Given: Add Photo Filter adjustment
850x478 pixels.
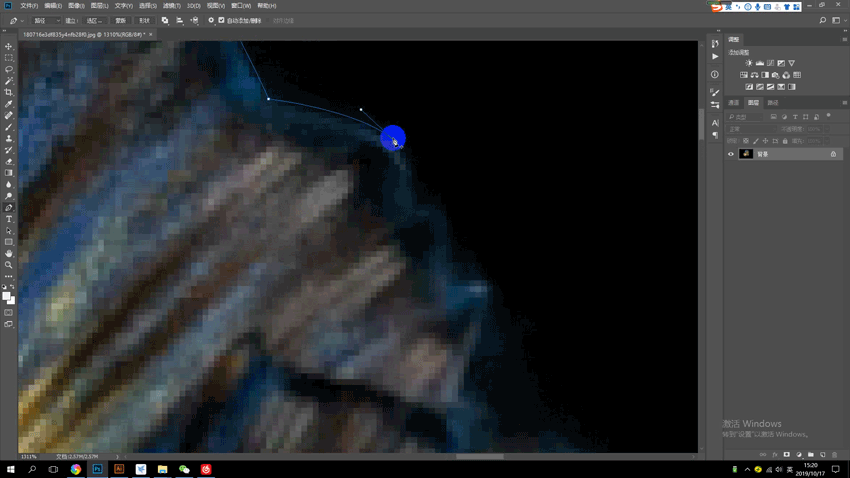Looking at the screenshot, I should point(776,75).
